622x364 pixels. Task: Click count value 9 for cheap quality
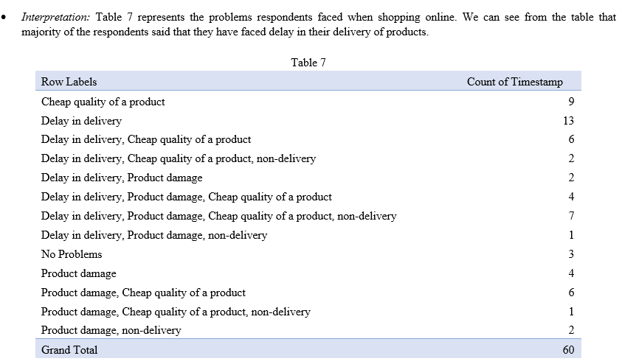tap(571, 102)
